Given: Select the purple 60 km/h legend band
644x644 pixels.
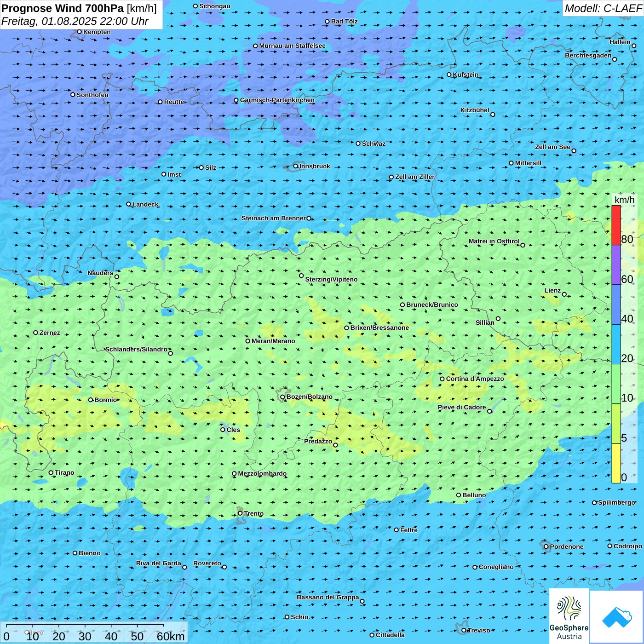Looking at the screenshot, I should [x=616, y=265].
